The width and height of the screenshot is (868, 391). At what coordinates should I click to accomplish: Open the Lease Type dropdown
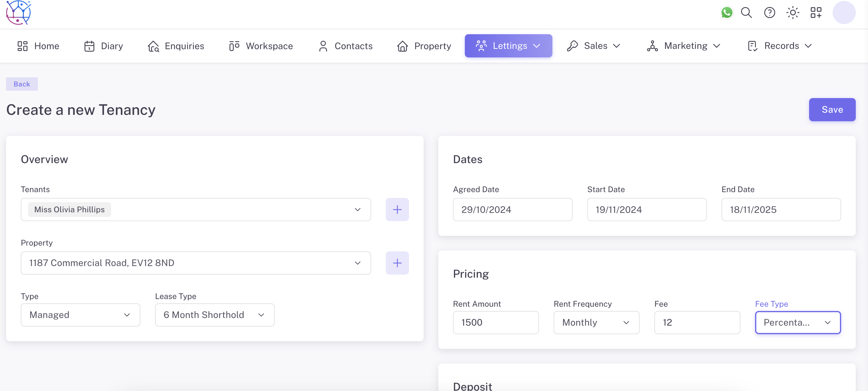214,315
